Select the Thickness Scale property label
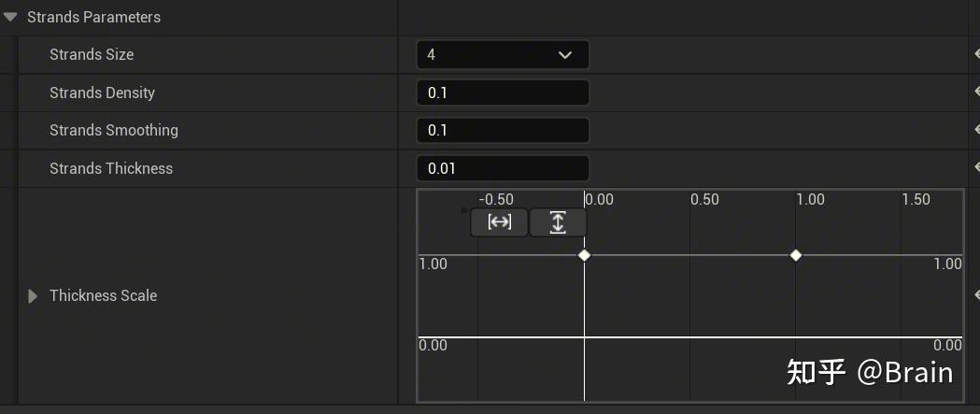980x414 pixels. 103,296
